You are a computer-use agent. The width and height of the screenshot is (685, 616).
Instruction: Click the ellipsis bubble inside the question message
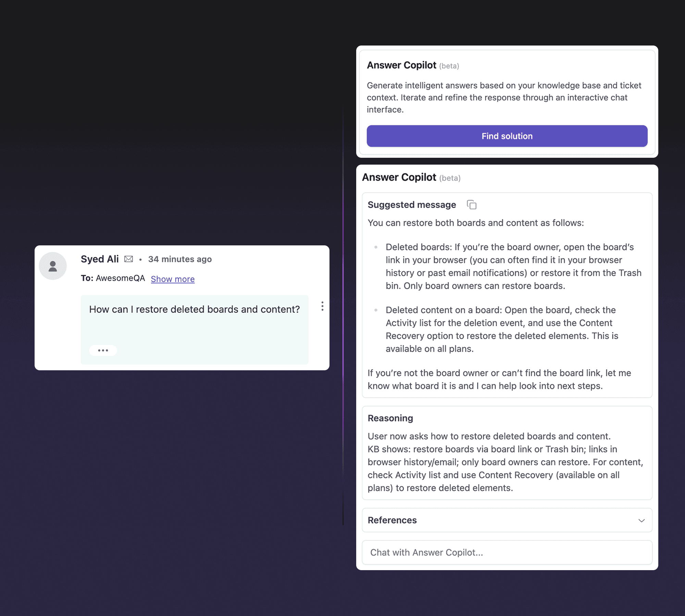[x=103, y=350]
